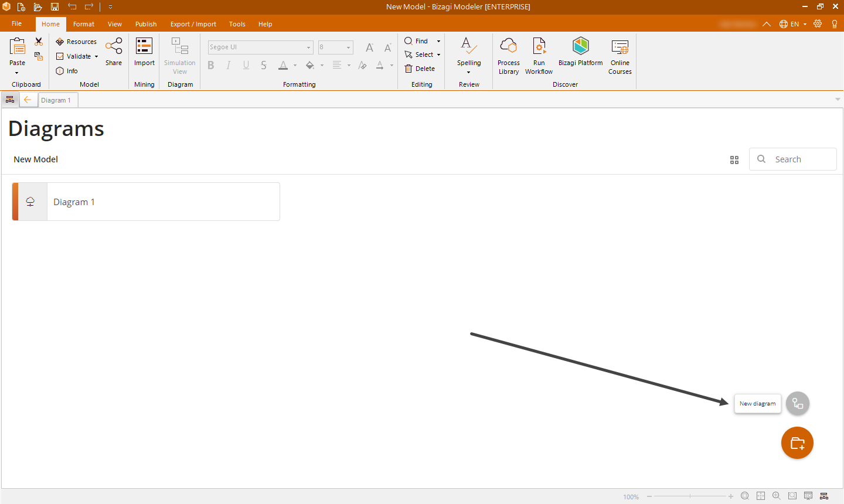Toggle Strikethrough formatting
844x504 pixels.
[264, 65]
